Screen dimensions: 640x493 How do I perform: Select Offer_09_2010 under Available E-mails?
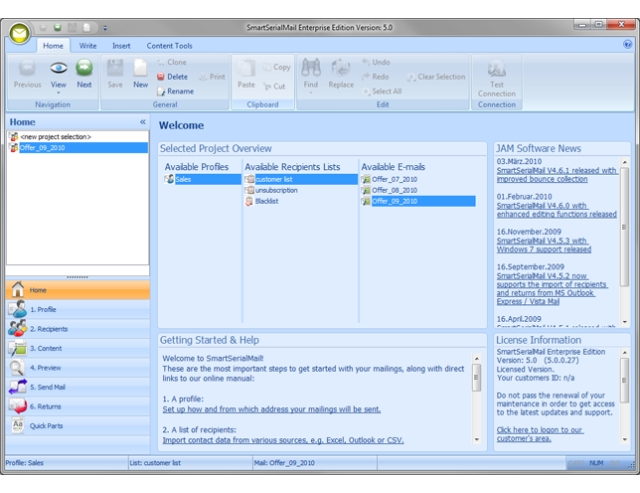pos(418,201)
